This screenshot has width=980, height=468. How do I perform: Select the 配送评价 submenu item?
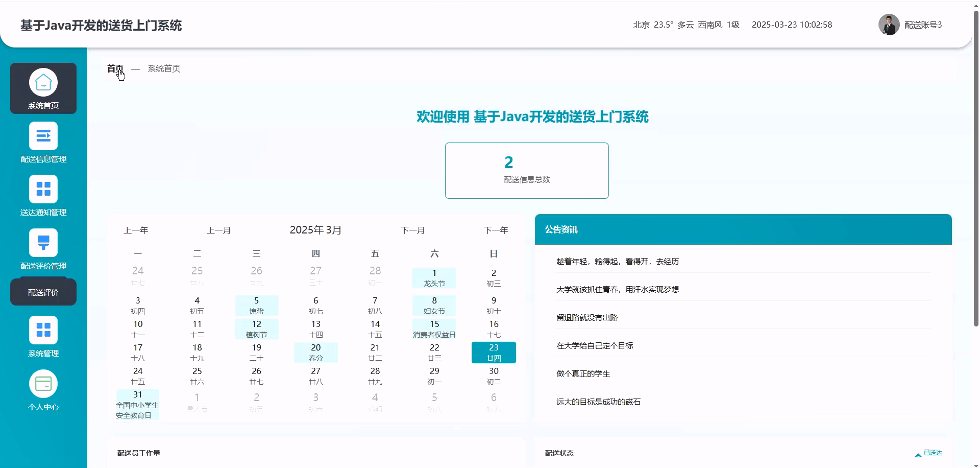pyautogui.click(x=43, y=292)
